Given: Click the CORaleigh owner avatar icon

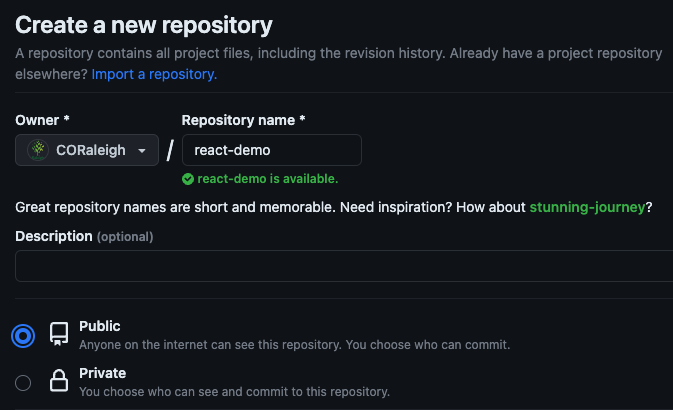Looking at the screenshot, I should (38, 150).
